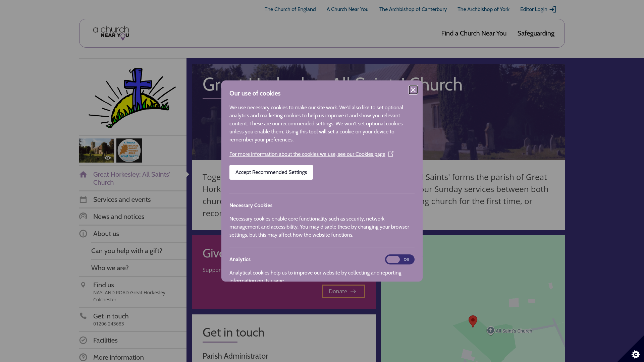Open Who we are? subpage
The image size is (644, 362).
[110, 268]
